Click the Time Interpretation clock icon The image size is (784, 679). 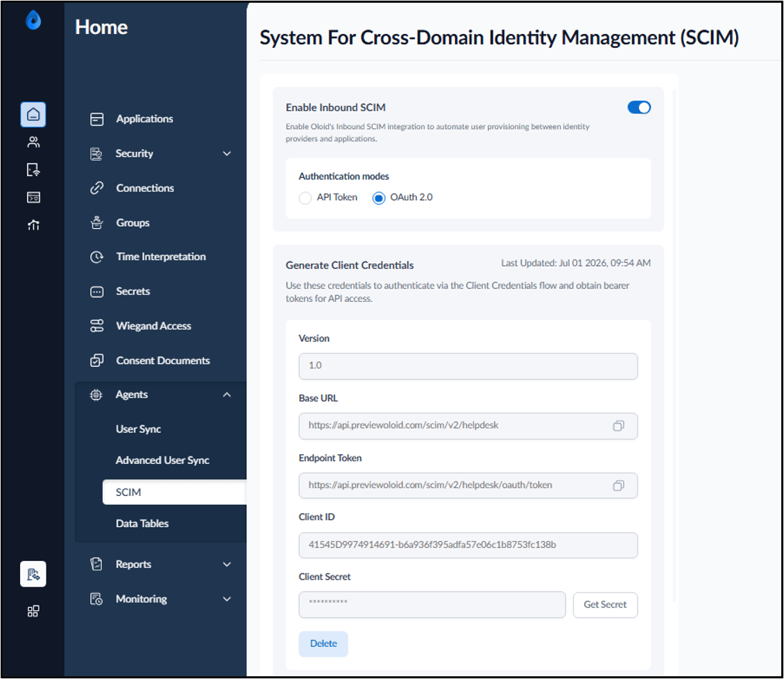[96, 257]
